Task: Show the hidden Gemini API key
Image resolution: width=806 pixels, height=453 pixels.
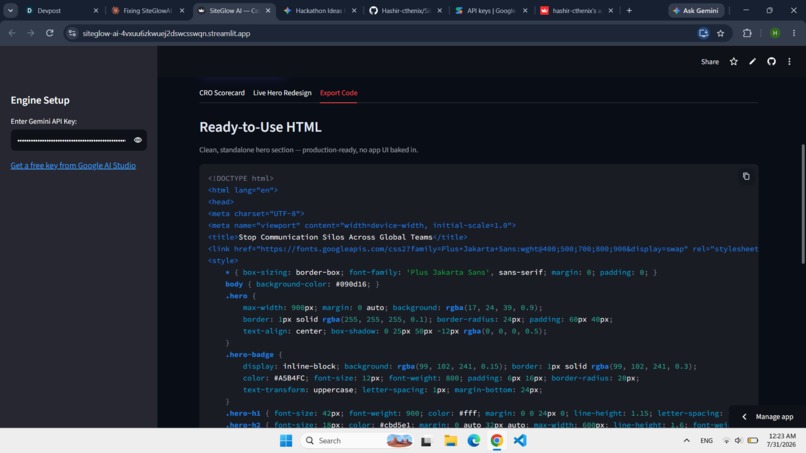Action: click(x=138, y=140)
